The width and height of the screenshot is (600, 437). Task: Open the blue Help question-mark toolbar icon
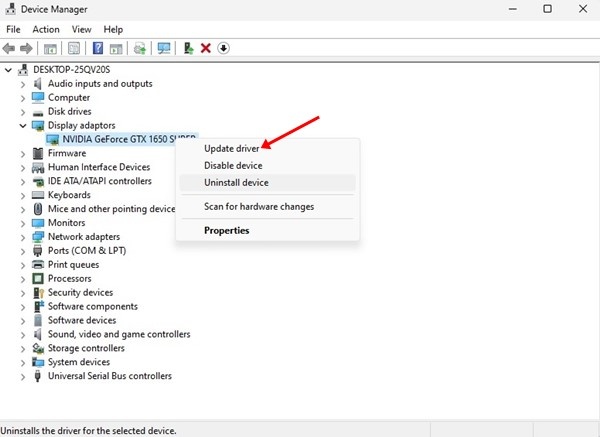click(x=98, y=48)
